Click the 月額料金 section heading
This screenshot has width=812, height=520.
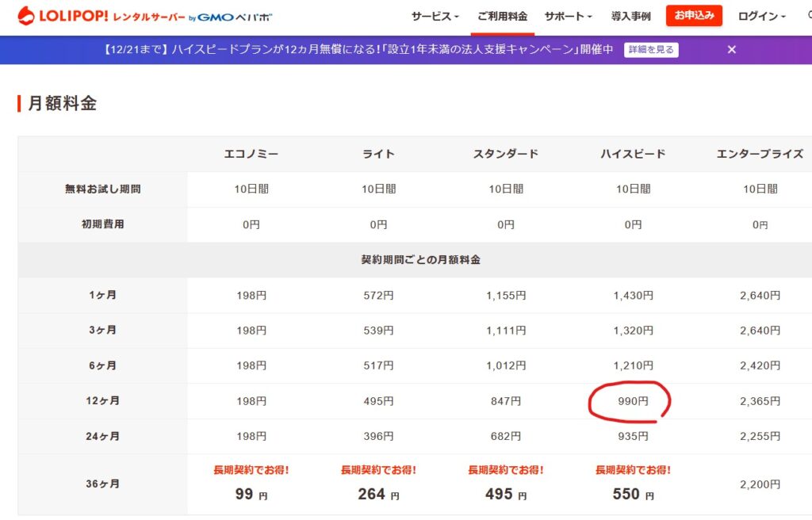(62, 103)
